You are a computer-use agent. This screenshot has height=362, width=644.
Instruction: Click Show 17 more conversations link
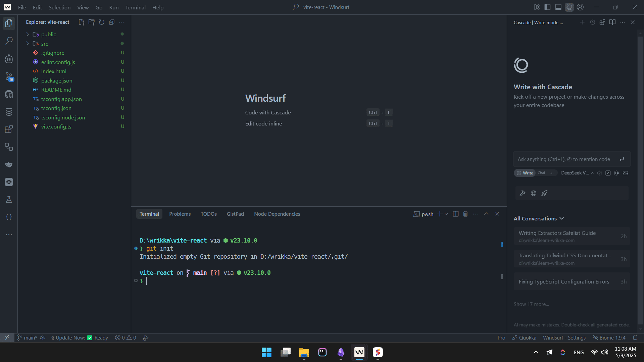pyautogui.click(x=531, y=304)
